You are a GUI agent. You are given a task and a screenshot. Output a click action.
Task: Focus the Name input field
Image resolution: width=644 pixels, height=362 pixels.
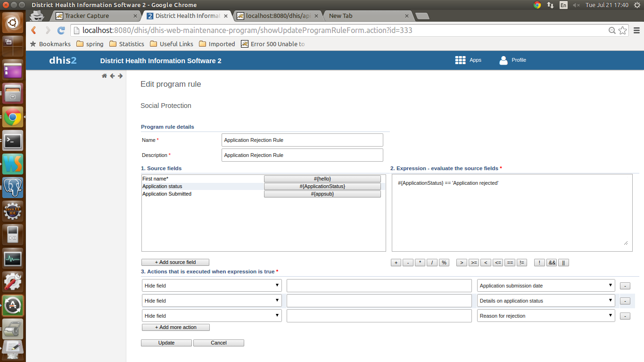[x=302, y=140]
